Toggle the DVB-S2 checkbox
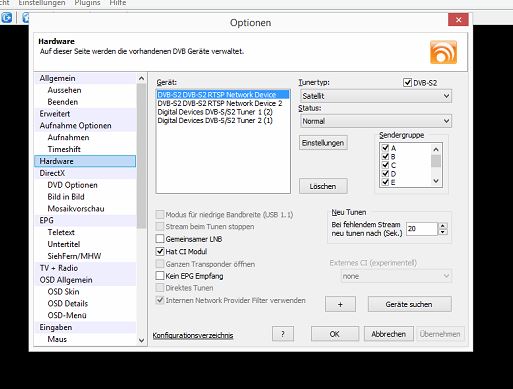 407,82
